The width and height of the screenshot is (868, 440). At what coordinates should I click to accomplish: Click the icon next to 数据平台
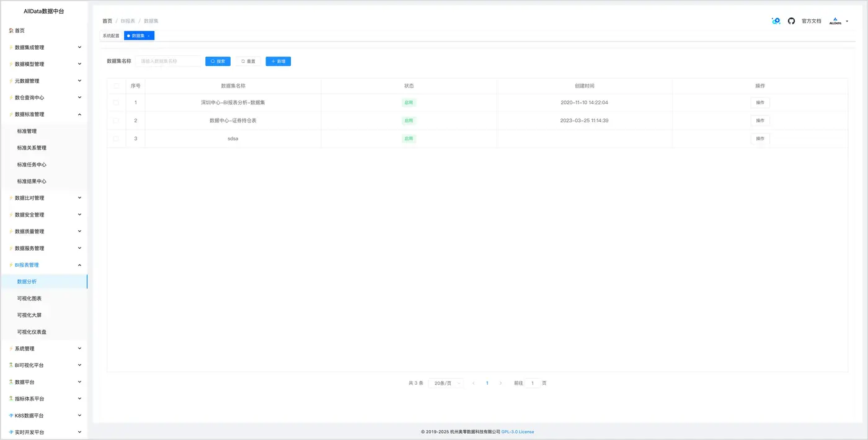click(x=11, y=382)
